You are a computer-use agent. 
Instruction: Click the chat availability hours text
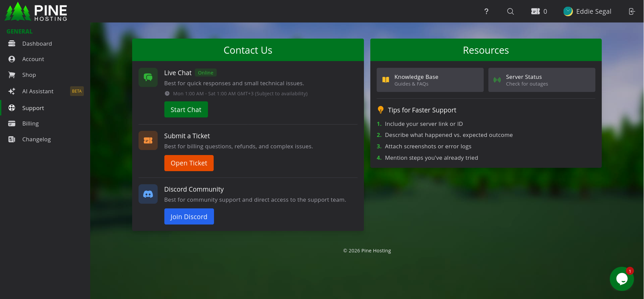tap(240, 94)
